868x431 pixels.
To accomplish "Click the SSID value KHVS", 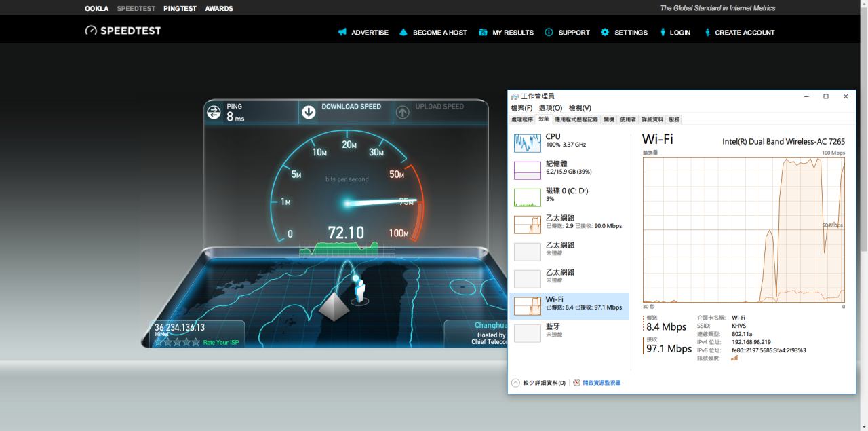I will (x=738, y=326).
